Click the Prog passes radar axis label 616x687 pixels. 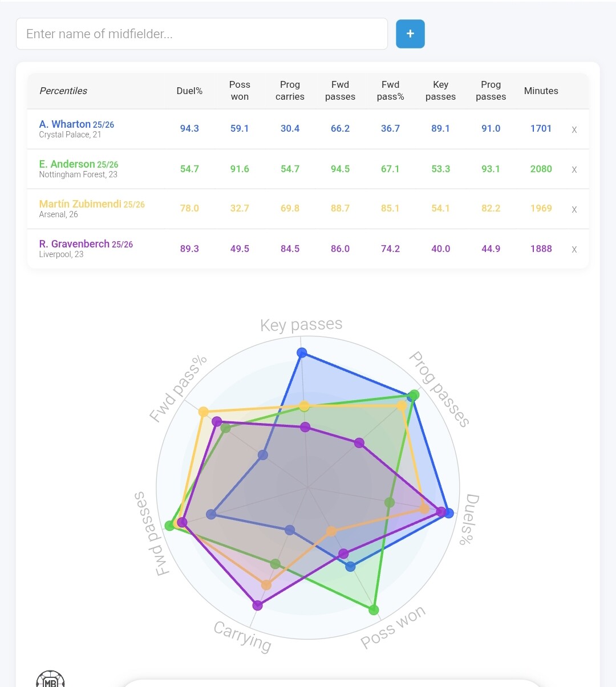point(439,389)
